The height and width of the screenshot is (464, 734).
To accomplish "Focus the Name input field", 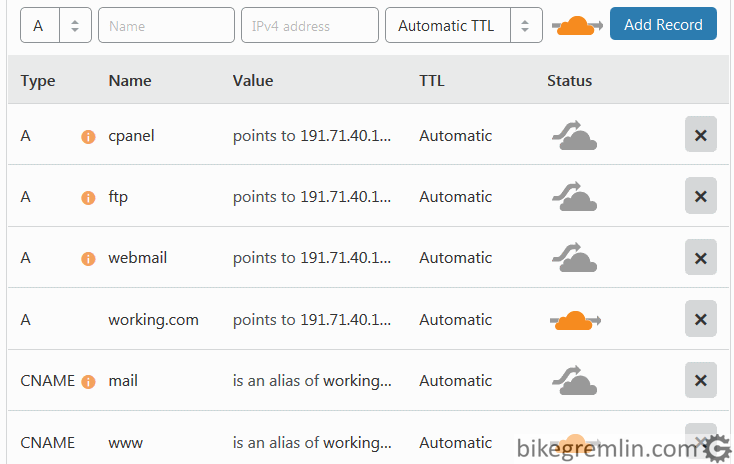I will pos(166,25).
